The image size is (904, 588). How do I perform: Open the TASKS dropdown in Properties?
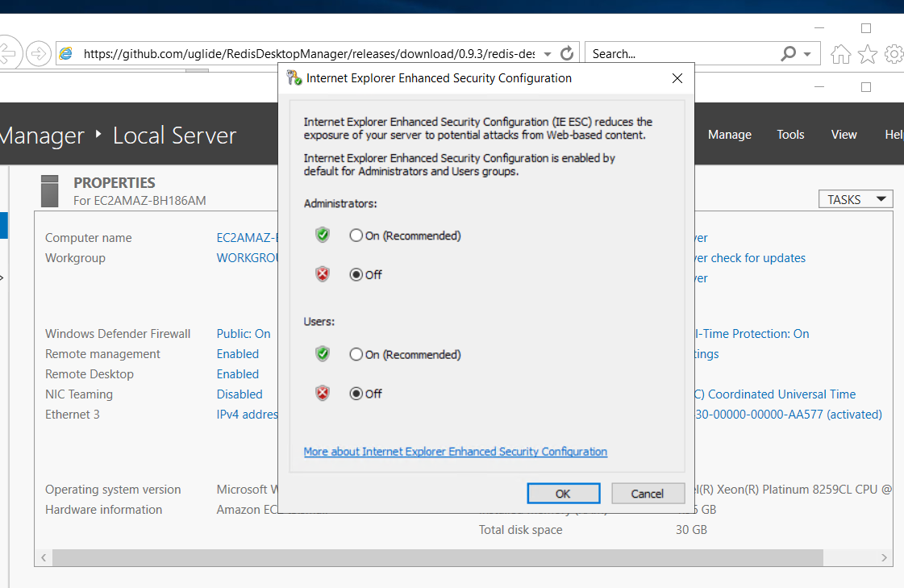tap(856, 199)
